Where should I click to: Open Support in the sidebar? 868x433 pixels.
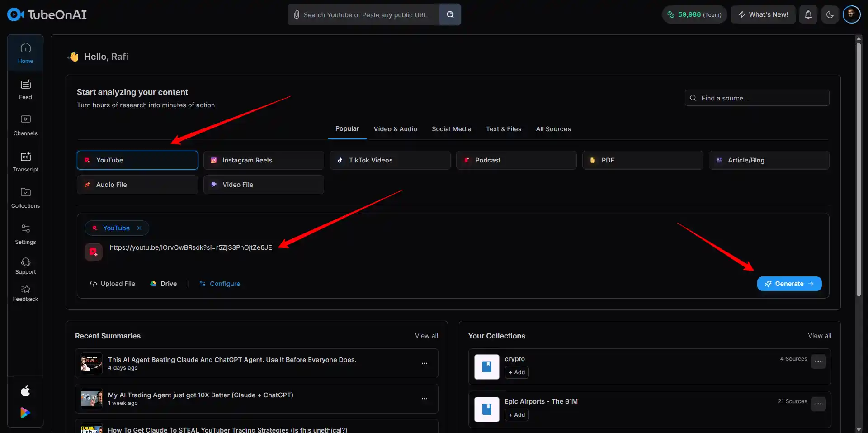pyautogui.click(x=25, y=266)
